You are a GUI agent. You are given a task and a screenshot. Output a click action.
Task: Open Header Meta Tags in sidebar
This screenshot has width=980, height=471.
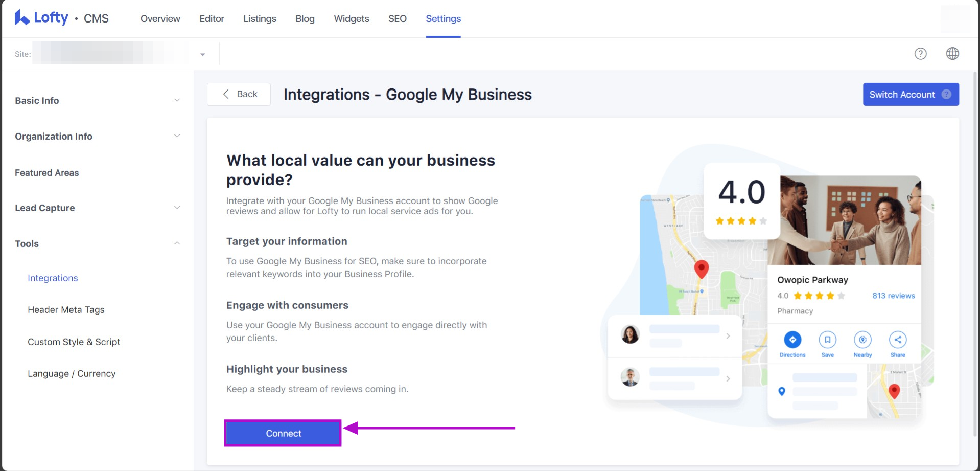point(66,310)
